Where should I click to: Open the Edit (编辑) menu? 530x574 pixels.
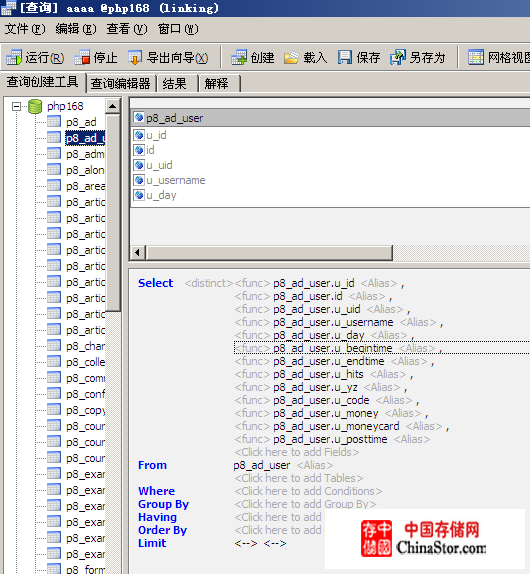[x=76, y=29]
